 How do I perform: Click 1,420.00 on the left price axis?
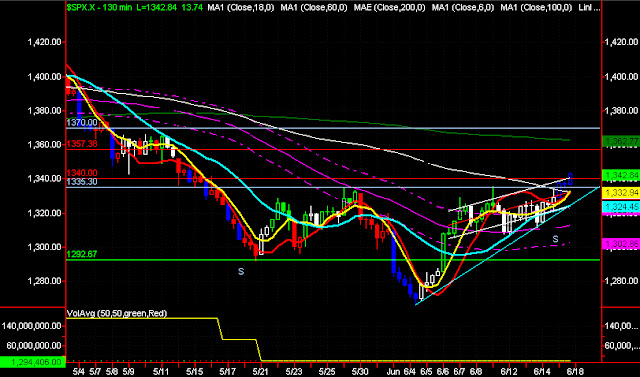pyautogui.click(x=45, y=42)
